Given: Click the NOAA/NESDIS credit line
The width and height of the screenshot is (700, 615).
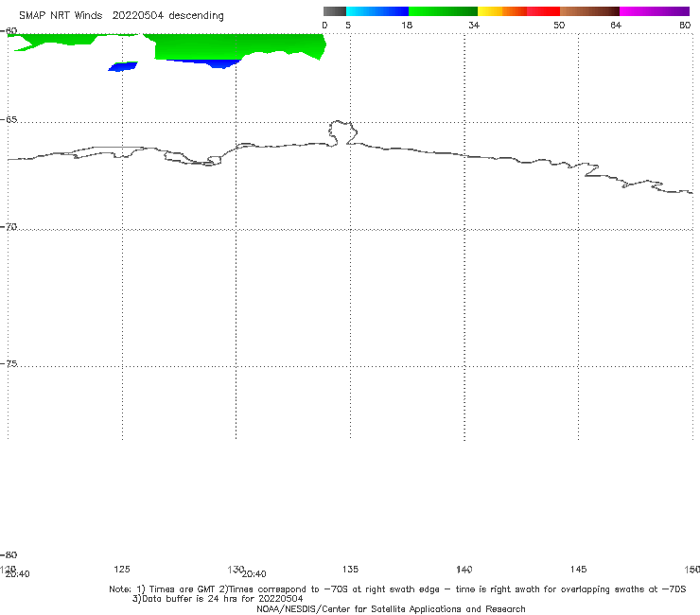Looking at the screenshot, I should (x=391, y=608).
